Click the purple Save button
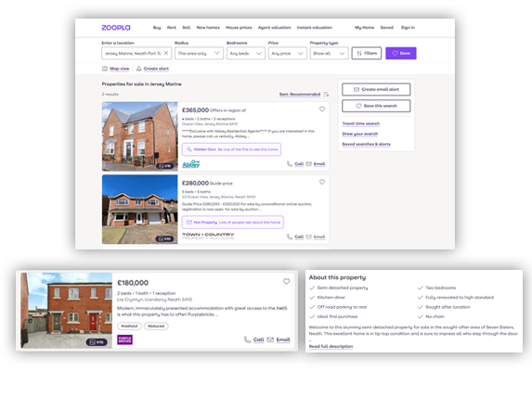Screen dimensions: 532x397 [x=401, y=53]
